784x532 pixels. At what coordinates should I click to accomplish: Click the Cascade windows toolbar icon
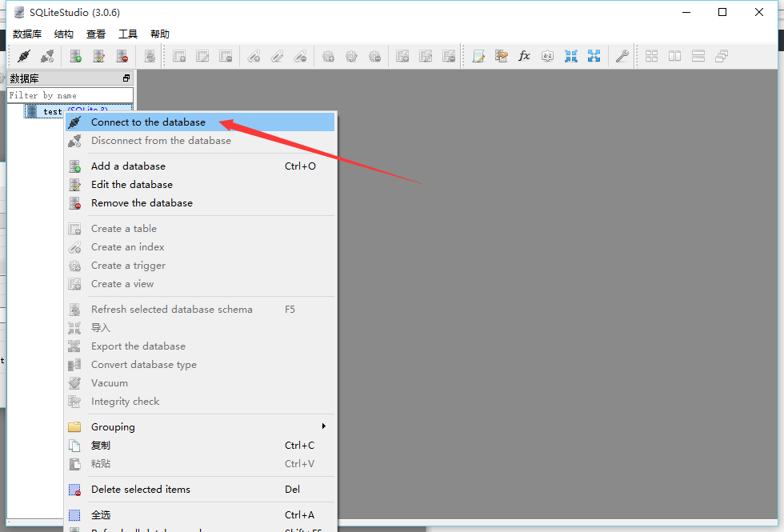[721, 56]
